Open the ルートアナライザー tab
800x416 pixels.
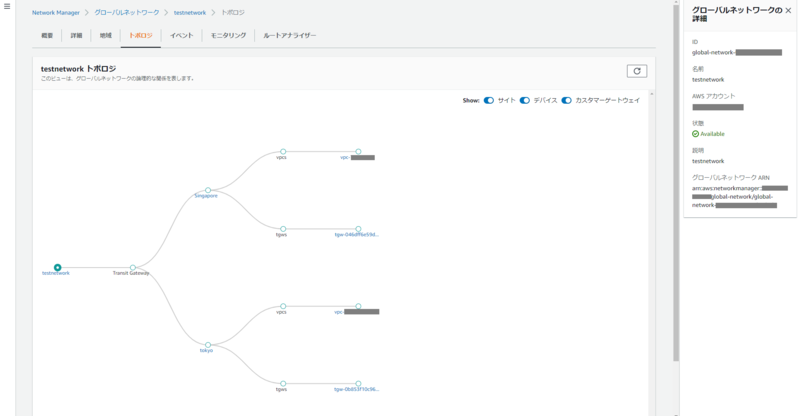290,36
